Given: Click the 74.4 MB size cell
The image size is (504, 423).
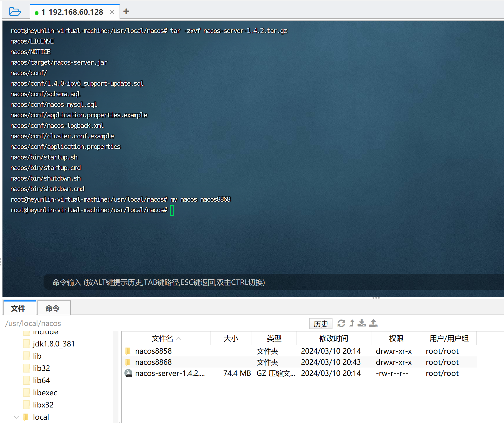Looking at the screenshot, I should coord(237,373).
